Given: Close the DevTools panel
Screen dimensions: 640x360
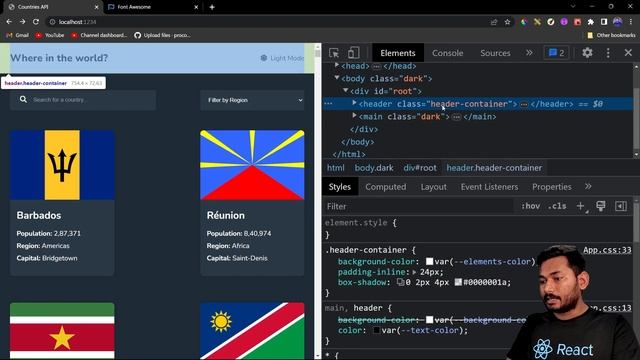Looking at the screenshot, I should click(628, 53).
